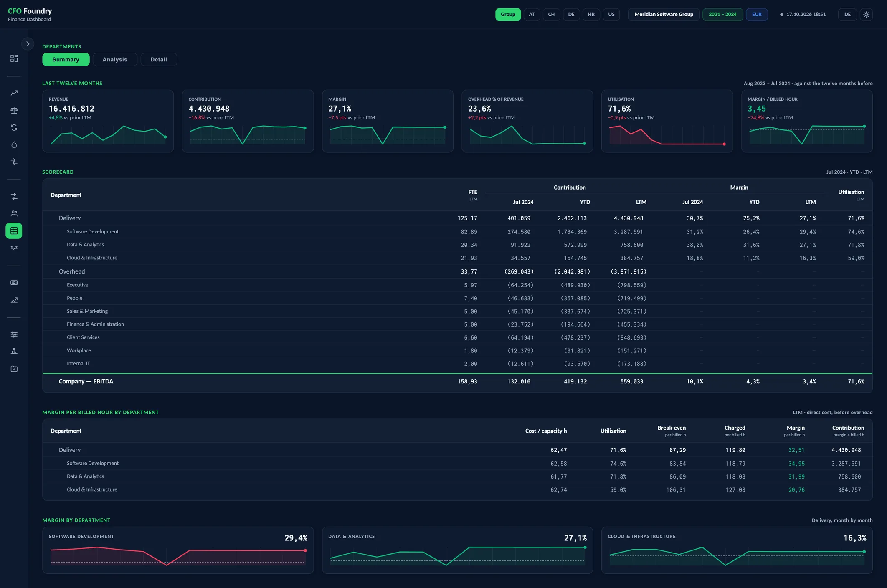
Task: Toggle light theme with sun icon
Action: 866,14
